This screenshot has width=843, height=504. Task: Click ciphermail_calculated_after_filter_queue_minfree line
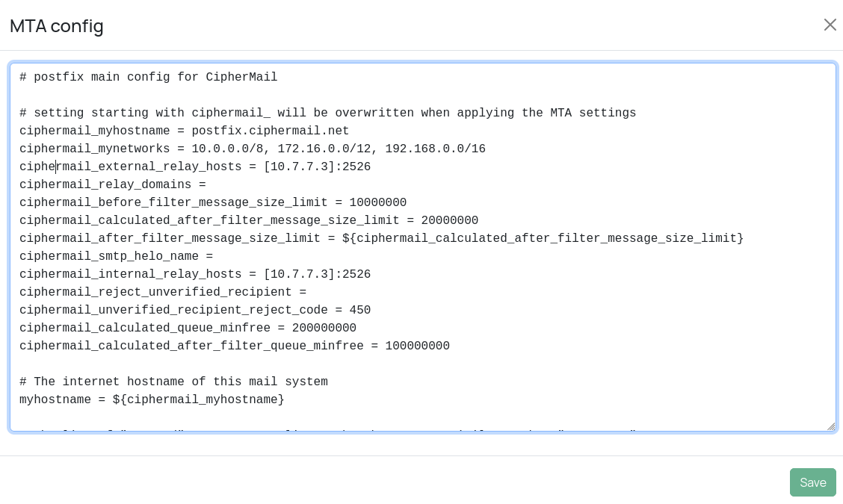tap(234, 346)
